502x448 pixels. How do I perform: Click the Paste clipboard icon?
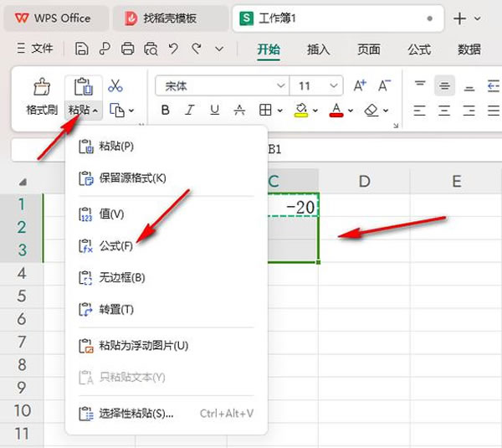[x=84, y=86]
